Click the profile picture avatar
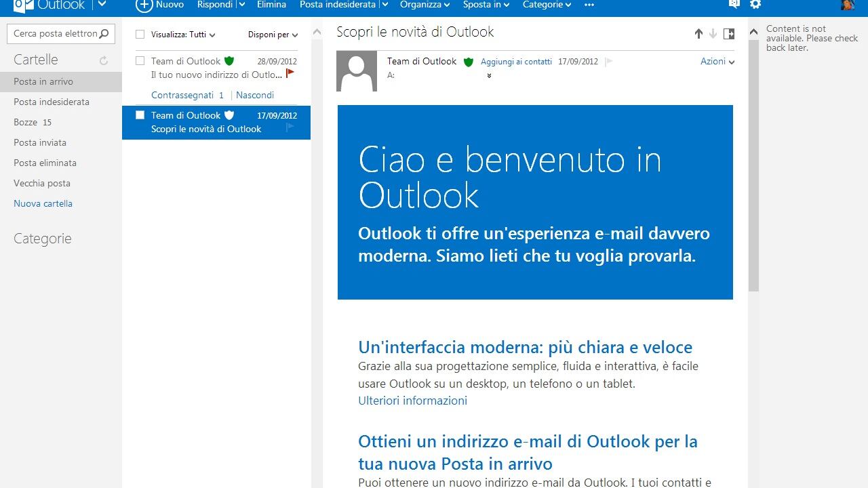868x488 pixels. click(848, 5)
